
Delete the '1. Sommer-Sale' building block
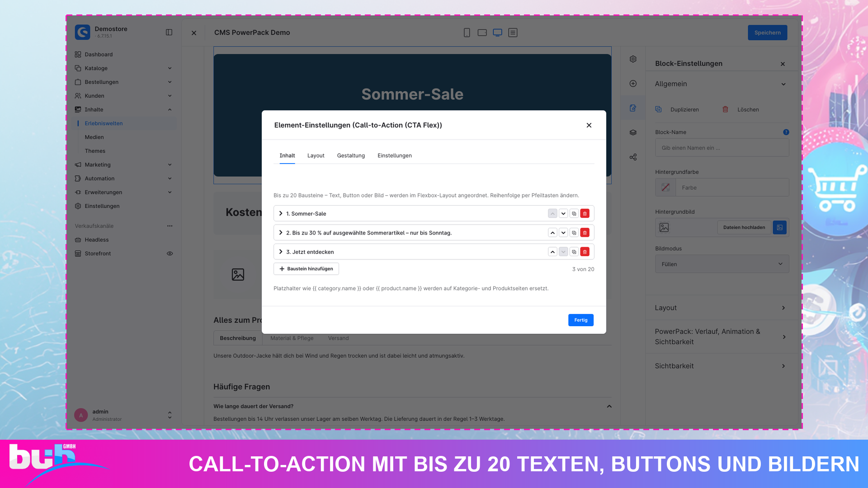pos(585,214)
